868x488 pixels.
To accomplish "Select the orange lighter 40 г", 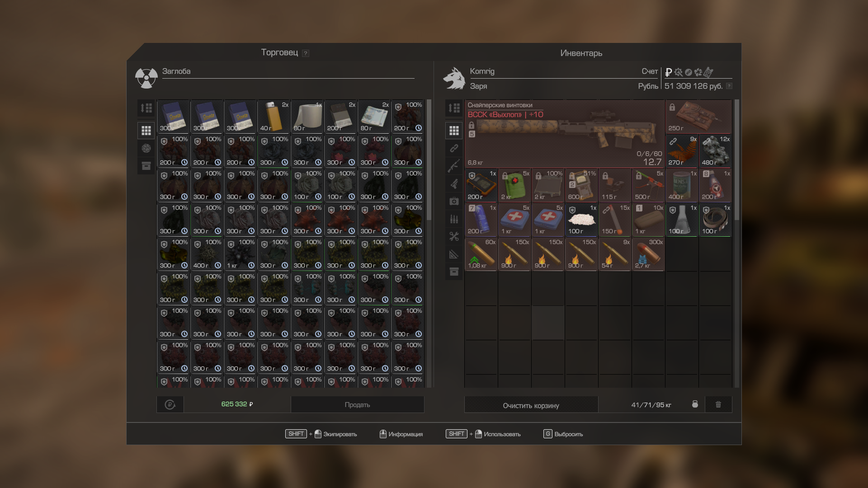I will (x=274, y=117).
